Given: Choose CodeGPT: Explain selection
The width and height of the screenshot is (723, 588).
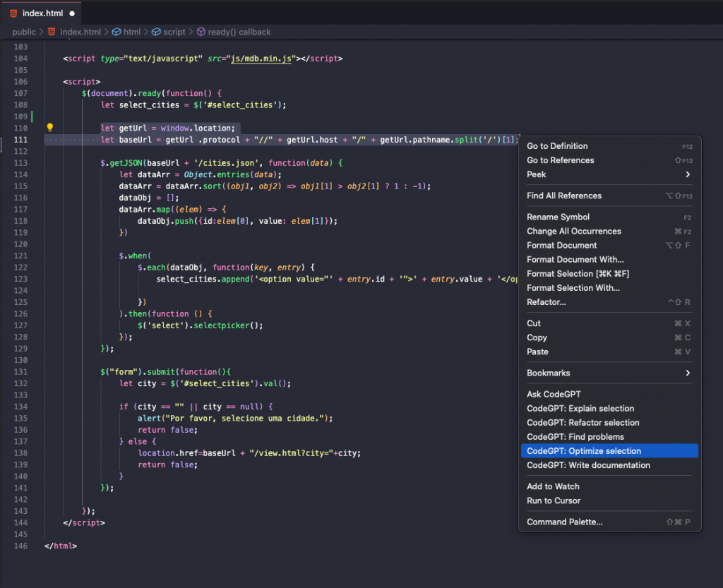Looking at the screenshot, I should click(609, 409).
